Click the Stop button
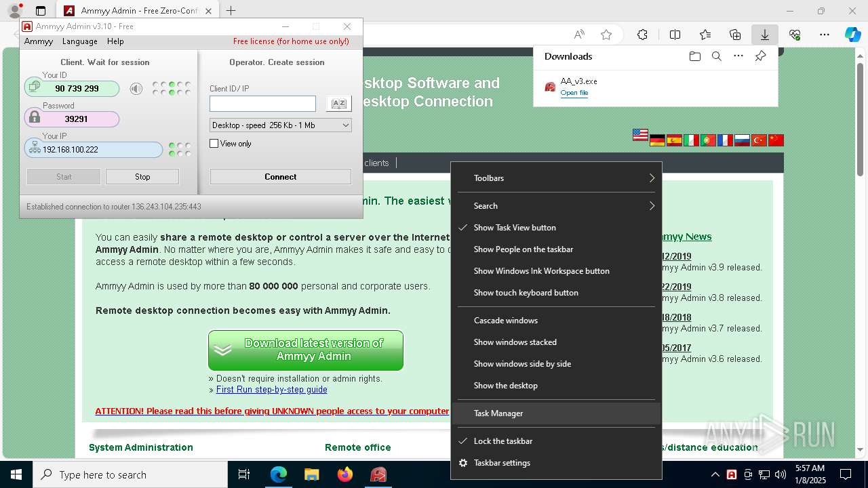This screenshot has height=488, width=868. pos(142,177)
